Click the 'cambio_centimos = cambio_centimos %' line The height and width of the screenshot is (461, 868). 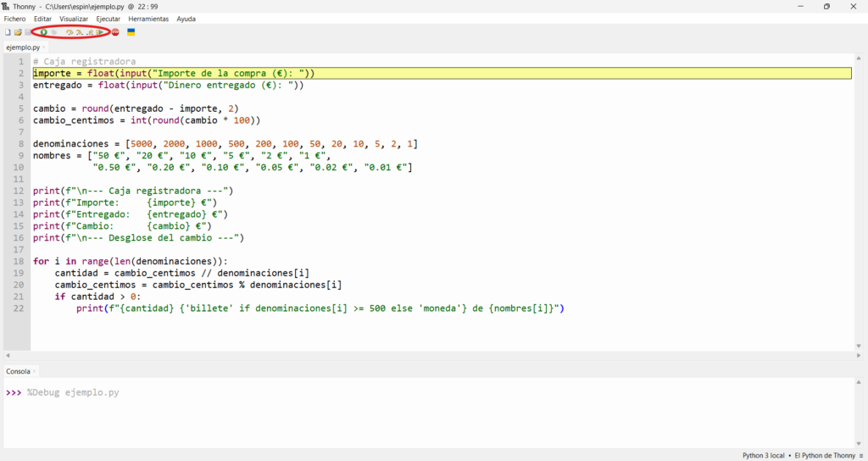point(198,285)
